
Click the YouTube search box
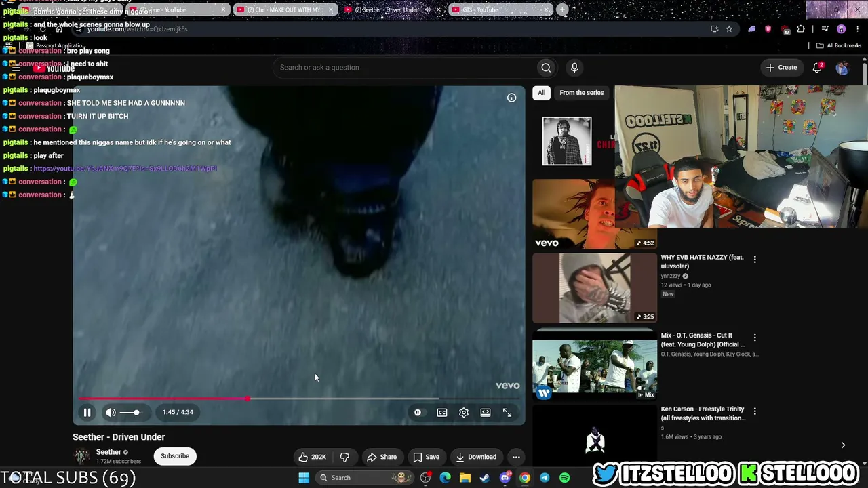403,68
